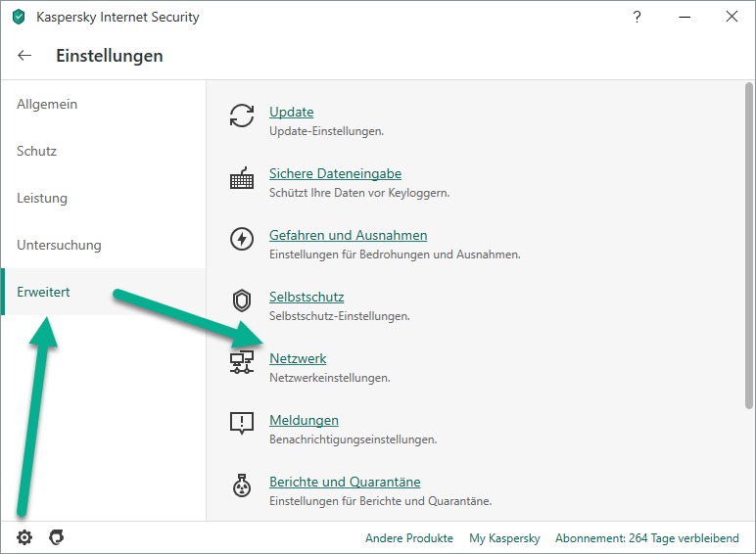Click the vertical scrollbar in settings list
756x554 pixels.
[x=748, y=245]
